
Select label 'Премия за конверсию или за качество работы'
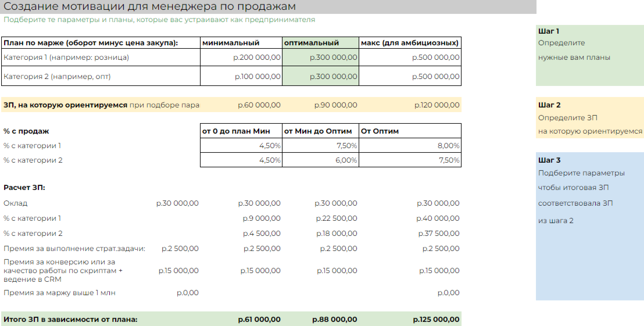pos(63,271)
